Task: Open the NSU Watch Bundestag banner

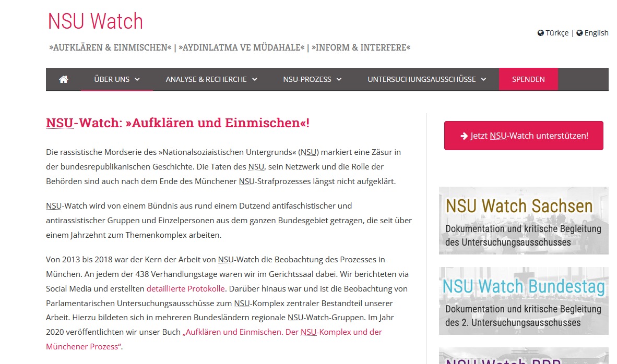Action: point(524,301)
